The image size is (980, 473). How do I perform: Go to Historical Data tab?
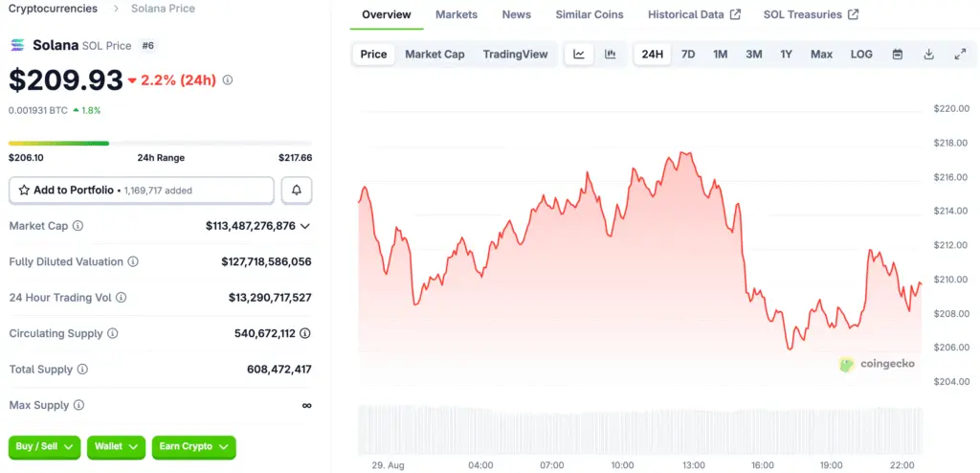click(694, 14)
